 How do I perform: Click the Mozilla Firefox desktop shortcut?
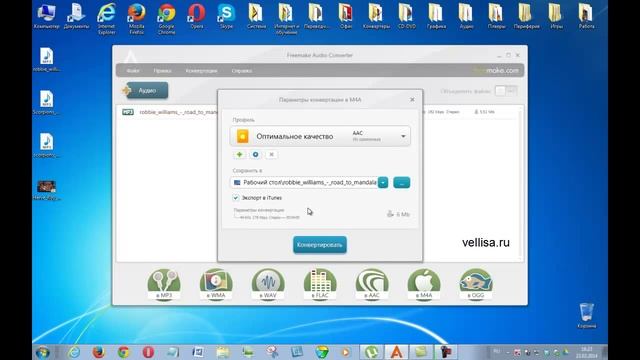[x=136, y=19]
